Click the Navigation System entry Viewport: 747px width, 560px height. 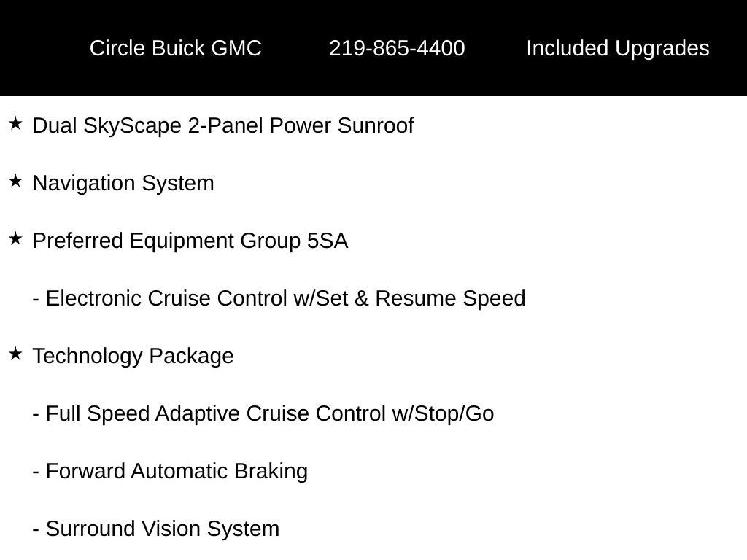pyautogui.click(x=123, y=183)
